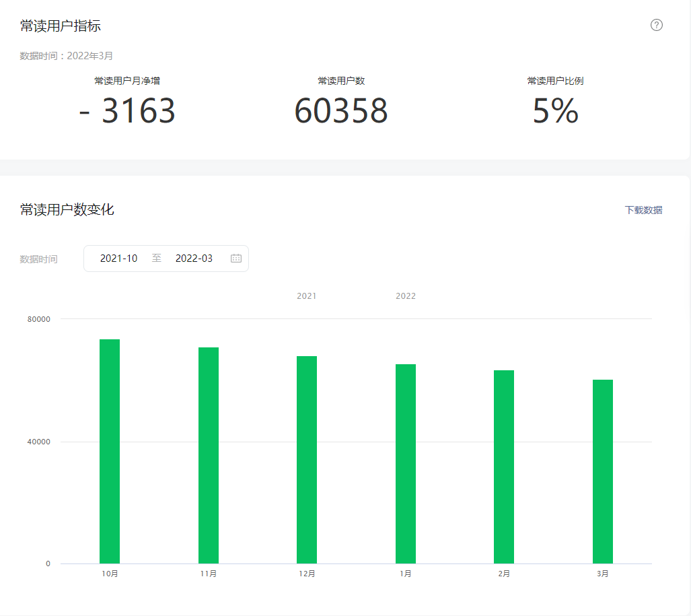Click the 常读用户比例 value 5%
This screenshot has width=691, height=616.
point(555,111)
